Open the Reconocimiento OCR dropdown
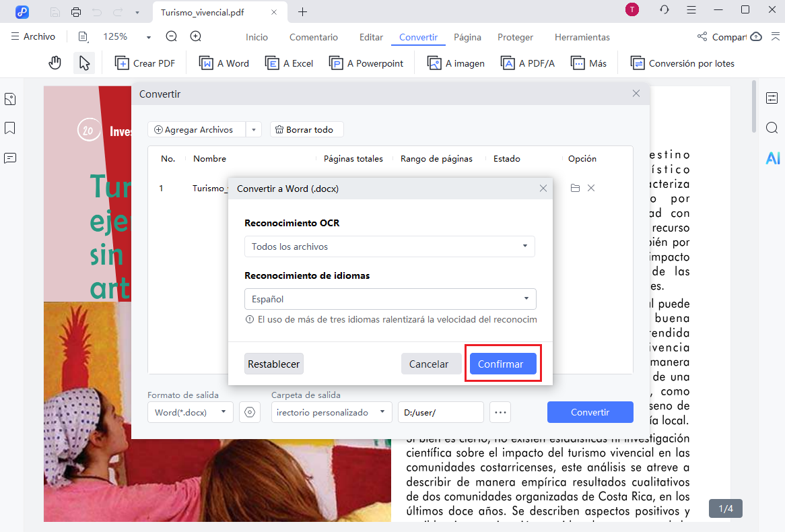This screenshot has height=532, width=785. (x=389, y=246)
